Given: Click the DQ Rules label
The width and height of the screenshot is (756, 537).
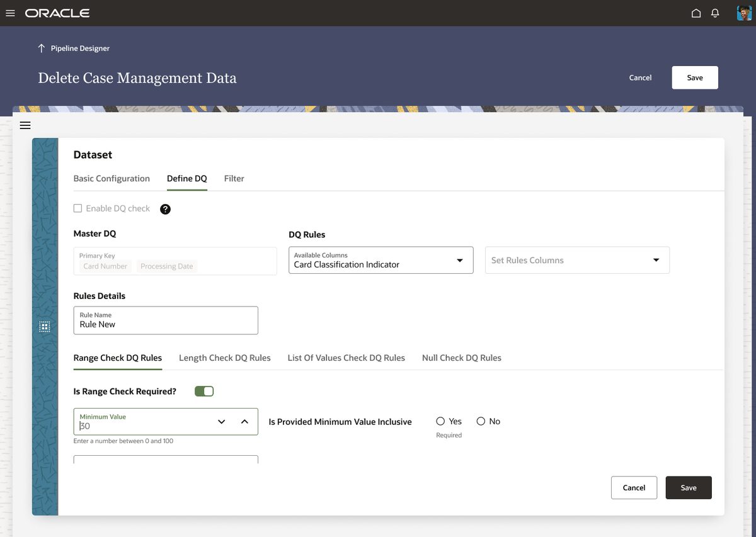Looking at the screenshot, I should [x=307, y=235].
